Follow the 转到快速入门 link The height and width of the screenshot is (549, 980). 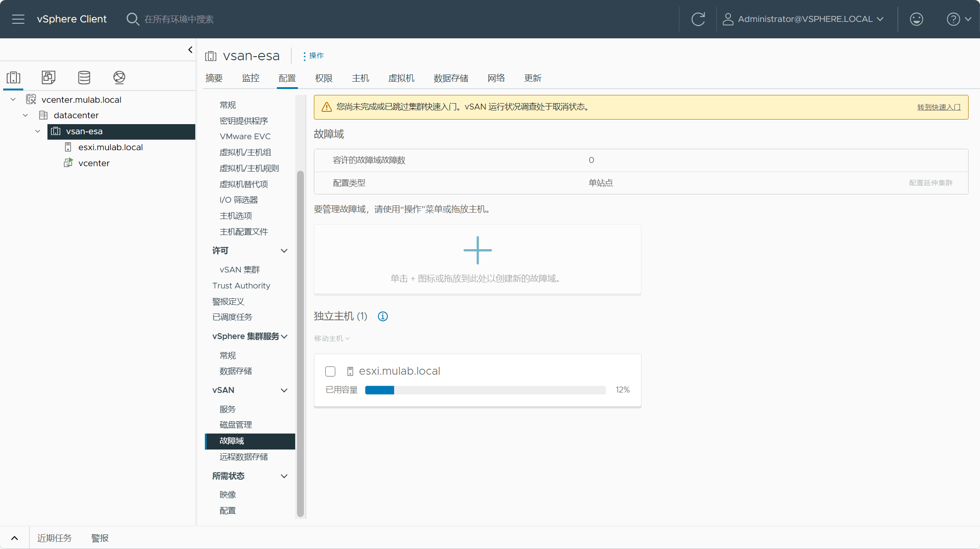pos(939,107)
